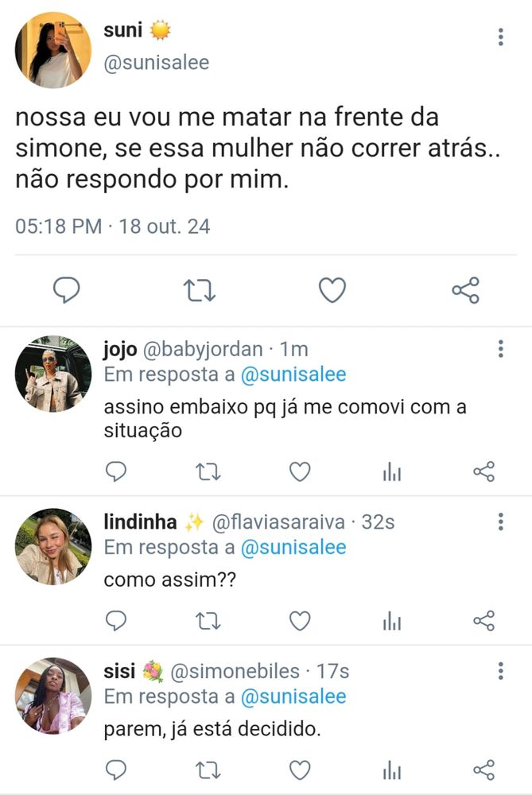Open more options for suni's tweet
Viewport: 532px width, 795px height.
500,37
